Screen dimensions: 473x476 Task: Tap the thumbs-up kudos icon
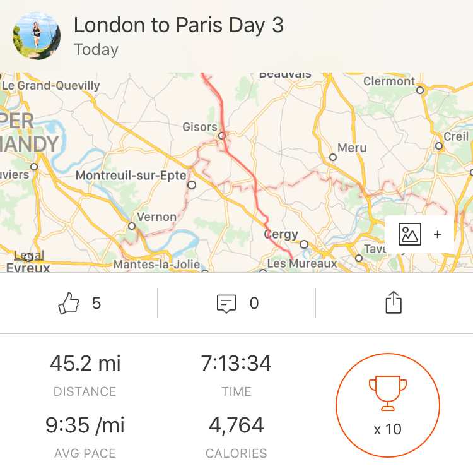click(x=69, y=303)
